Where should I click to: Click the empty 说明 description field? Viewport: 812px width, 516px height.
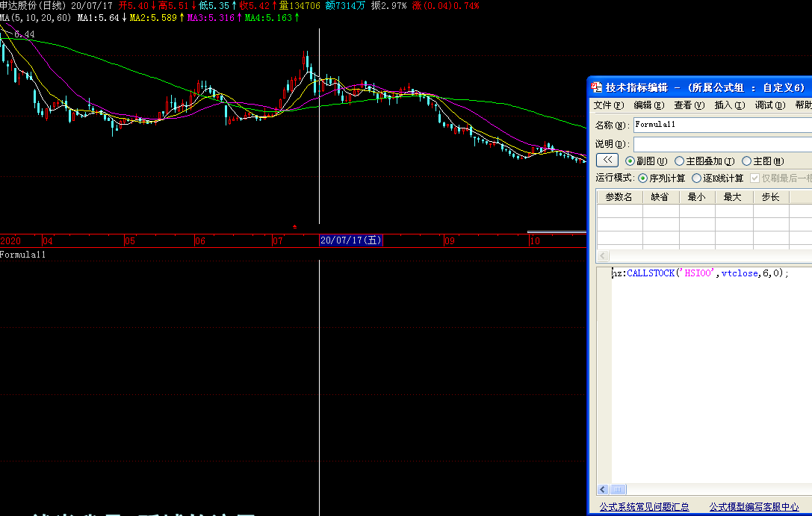(723, 144)
